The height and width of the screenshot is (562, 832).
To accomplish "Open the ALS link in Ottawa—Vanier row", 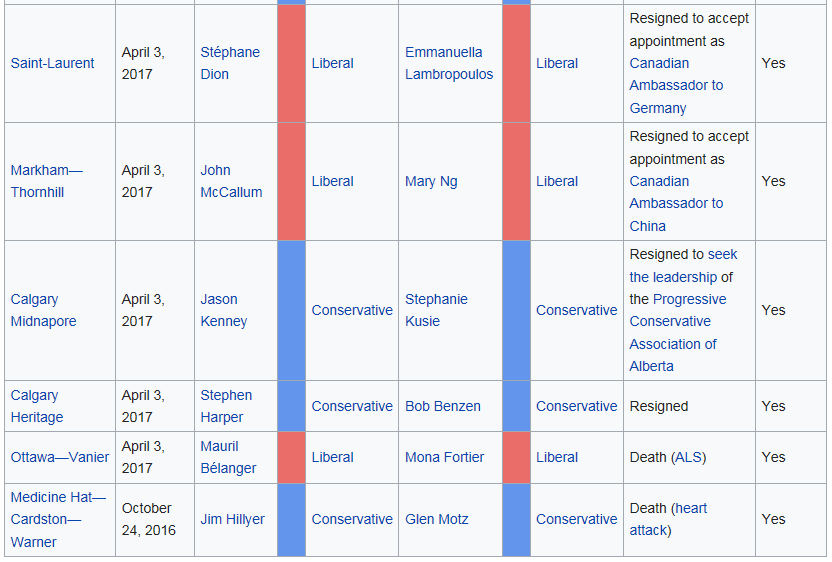I will [688, 457].
